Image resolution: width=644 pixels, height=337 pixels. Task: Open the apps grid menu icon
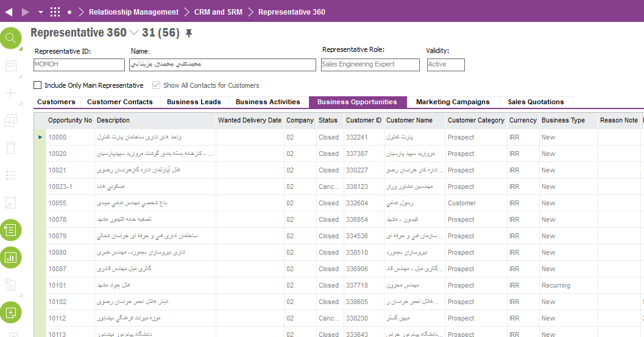55,12
